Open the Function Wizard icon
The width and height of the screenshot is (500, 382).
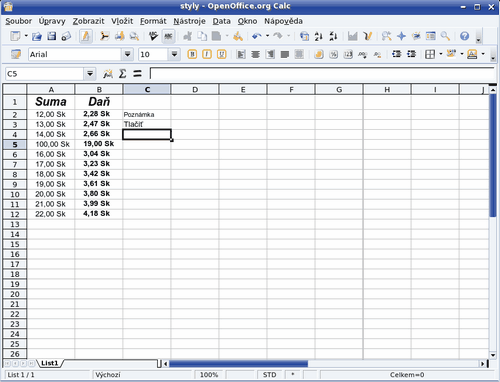108,74
